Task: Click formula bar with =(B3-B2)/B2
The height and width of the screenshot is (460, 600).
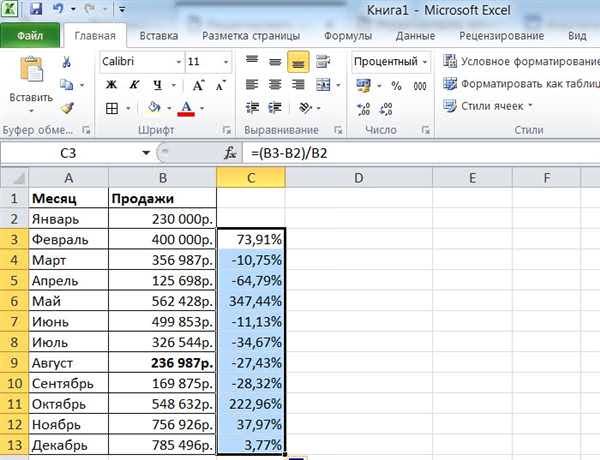Action: [x=421, y=153]
